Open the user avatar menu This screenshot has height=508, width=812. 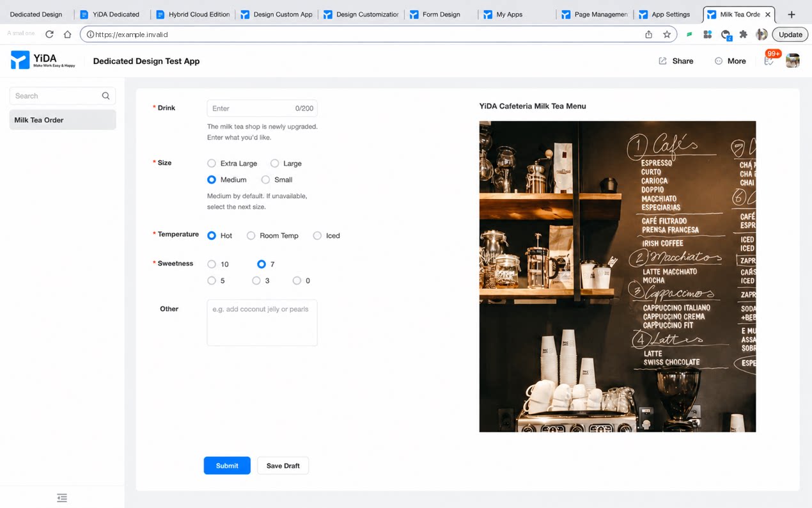(x=793, y=61)
